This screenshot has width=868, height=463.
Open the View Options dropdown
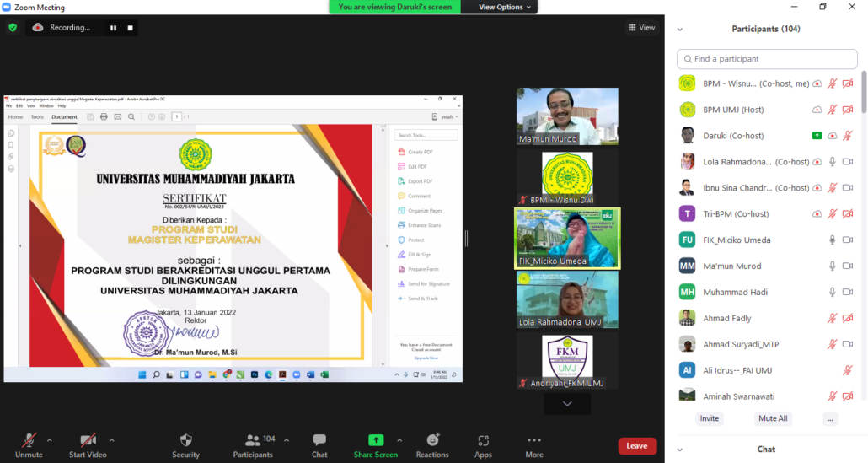click(x=504, y=8)
